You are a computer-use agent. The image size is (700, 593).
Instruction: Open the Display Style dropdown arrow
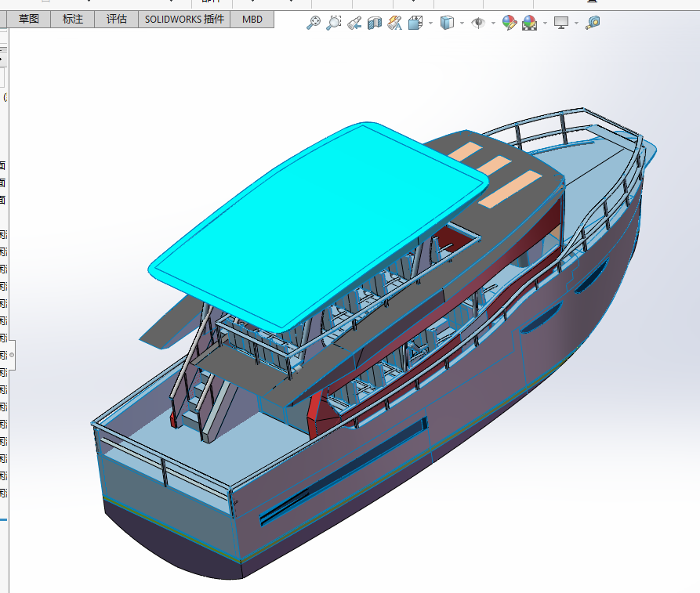pyautogui.click(x=462, y=23)
